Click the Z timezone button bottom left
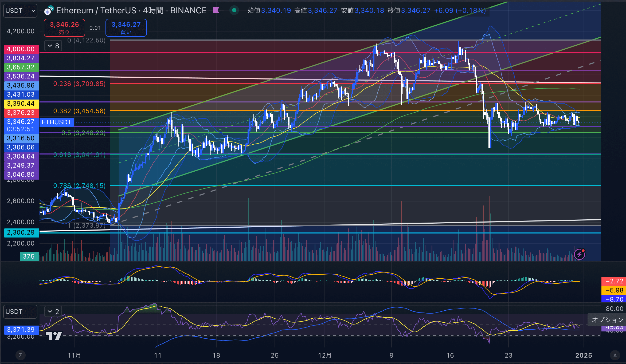This screenshot has height=364, width=626. point(20,355)
